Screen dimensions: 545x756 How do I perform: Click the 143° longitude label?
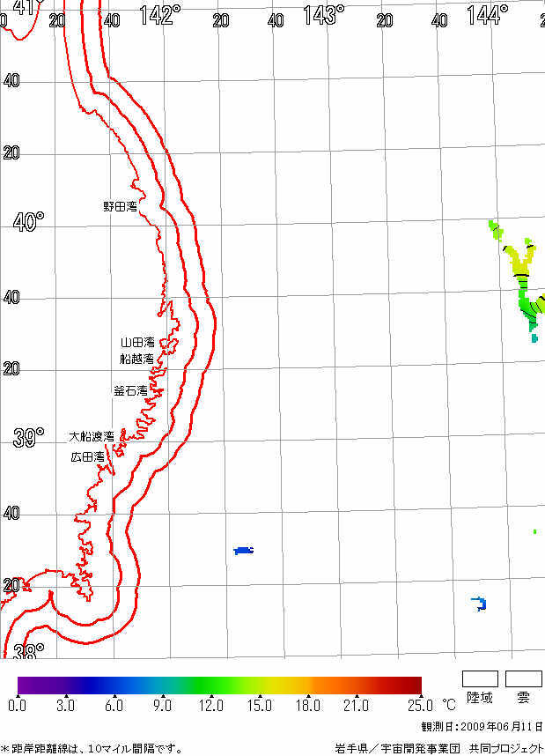click(324, 15)
